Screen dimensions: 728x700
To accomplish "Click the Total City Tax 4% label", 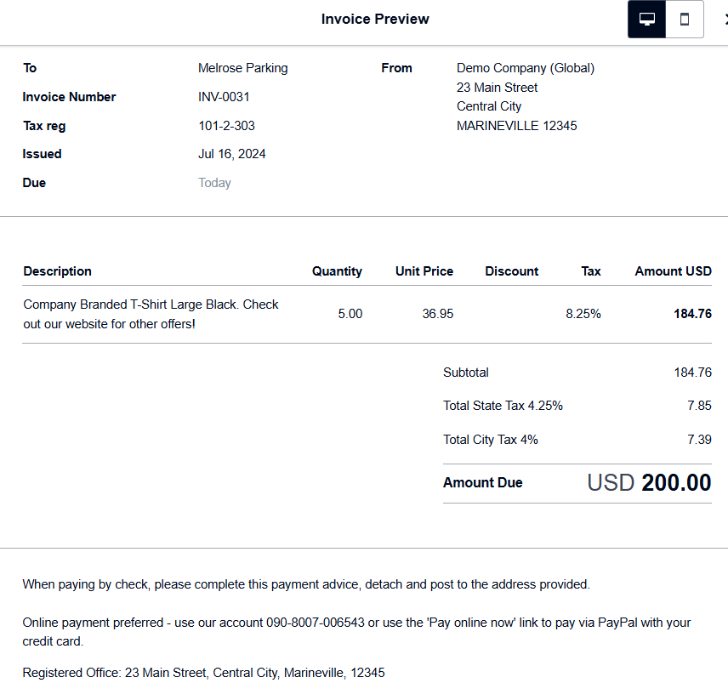I will (x=490, y=440).
